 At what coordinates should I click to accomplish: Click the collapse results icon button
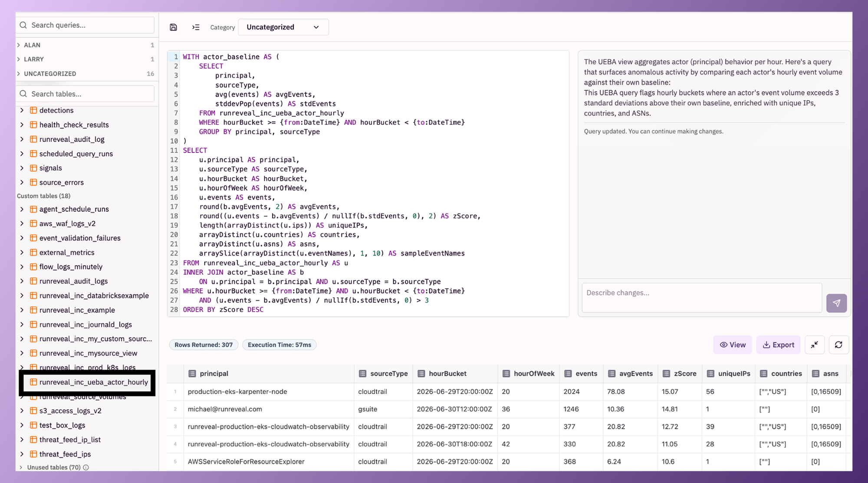point(815,345)
